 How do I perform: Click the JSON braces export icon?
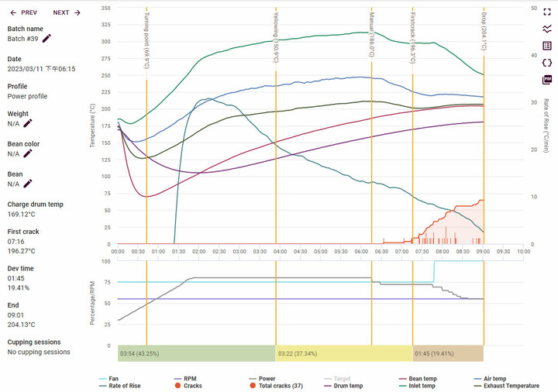pyautogui.click(x=547, y=63)
